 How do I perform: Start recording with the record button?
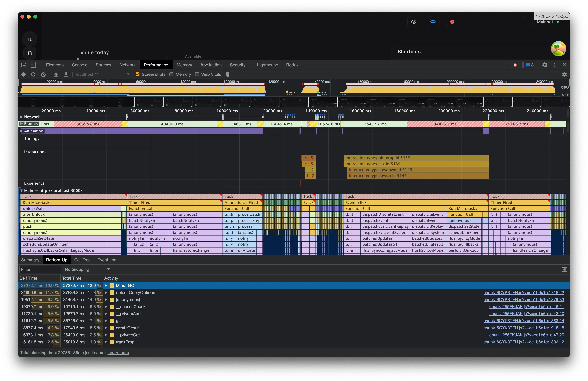(23, 74)
